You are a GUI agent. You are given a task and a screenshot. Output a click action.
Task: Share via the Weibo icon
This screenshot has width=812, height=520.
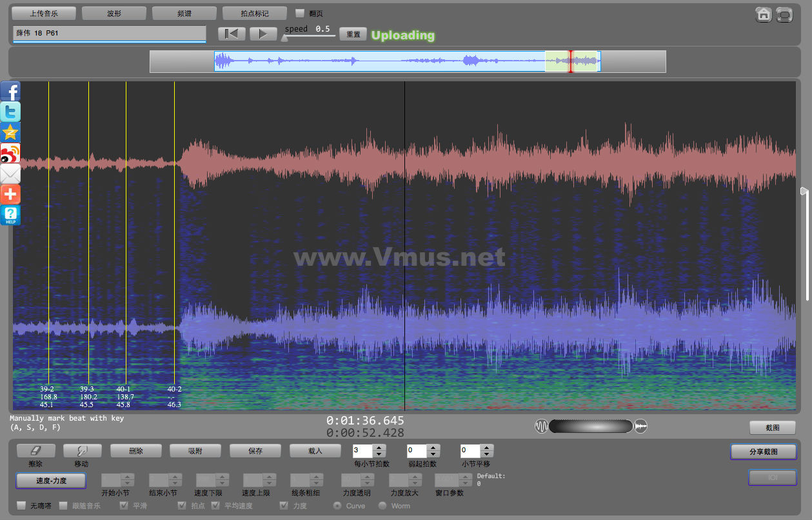coord(10,153)
